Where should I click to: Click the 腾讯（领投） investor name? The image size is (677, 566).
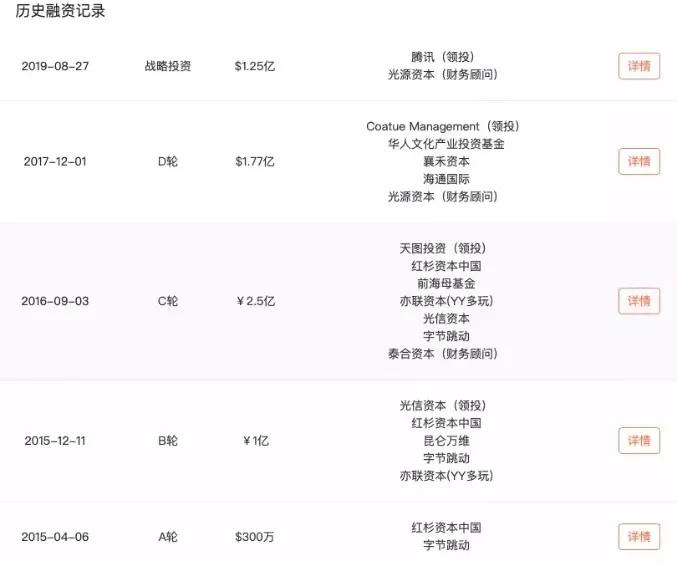pos(442,57)
